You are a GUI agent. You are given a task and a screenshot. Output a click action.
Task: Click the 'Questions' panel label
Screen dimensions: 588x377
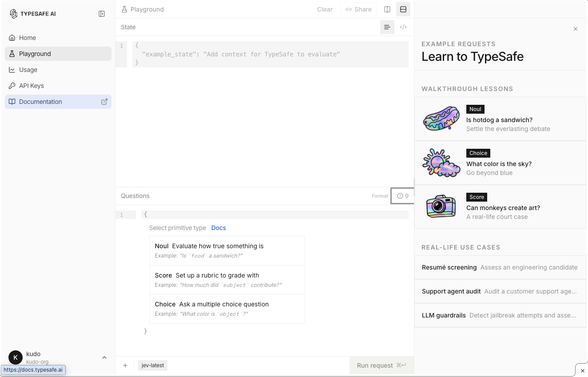135,196
